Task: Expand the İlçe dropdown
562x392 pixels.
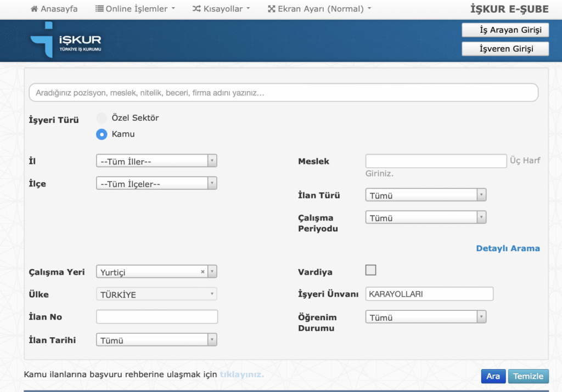Action: [x=156, y=184]
